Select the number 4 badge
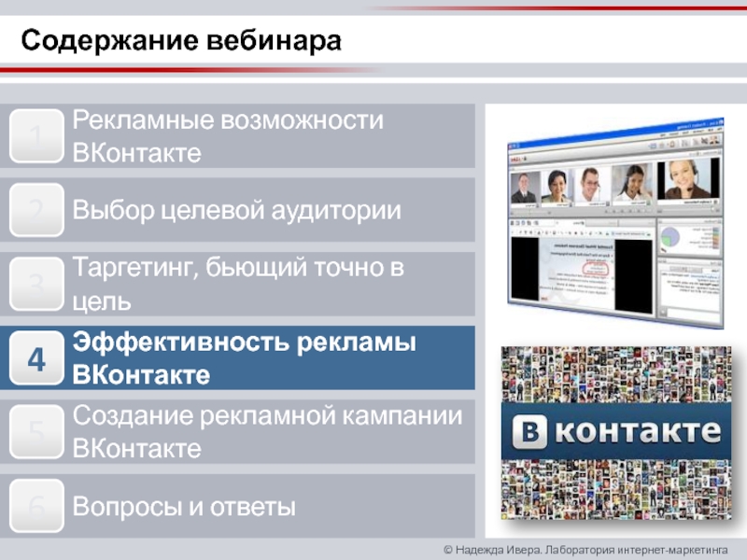 [36, 358]
